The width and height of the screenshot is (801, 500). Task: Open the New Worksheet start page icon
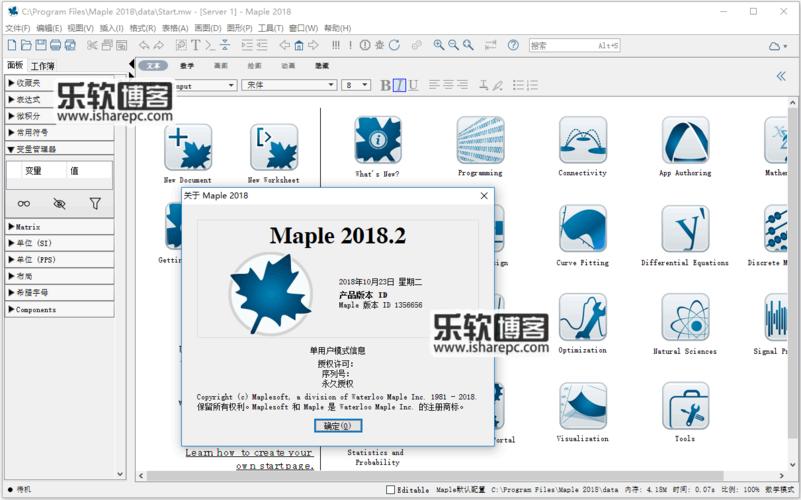(274, 147)
